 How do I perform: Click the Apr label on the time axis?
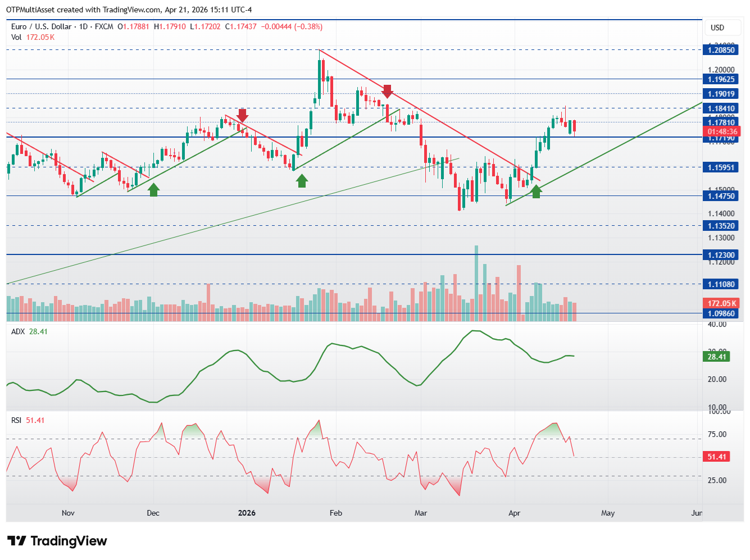(514, 513)
